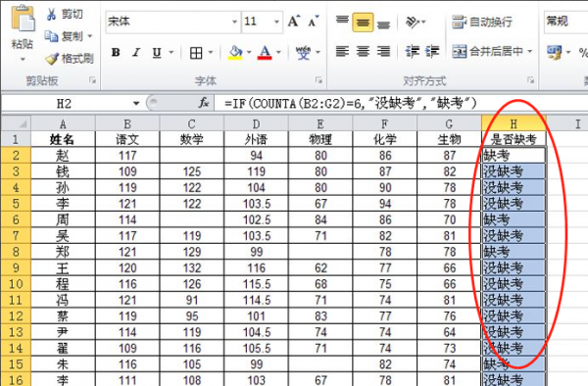Image resolution: width=588 pixels, height=386 pixels.
Task: Click header cell 姓名
Action: [x=63, y=139]
